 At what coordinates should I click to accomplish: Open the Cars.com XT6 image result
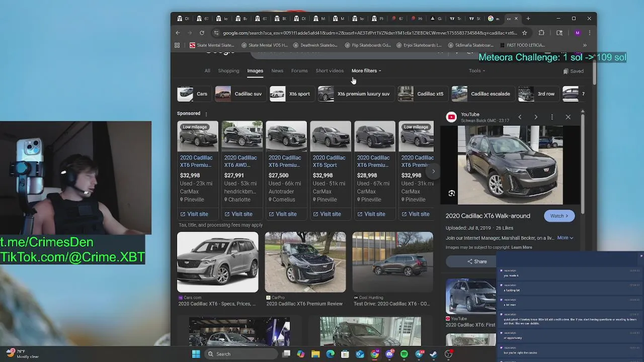click(x=217, y=262)
